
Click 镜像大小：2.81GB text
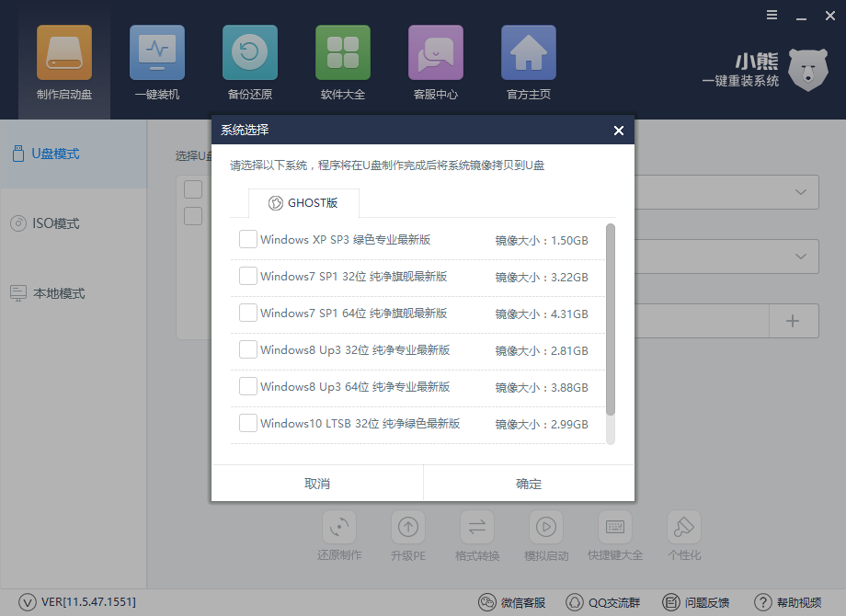click(542, 350)
